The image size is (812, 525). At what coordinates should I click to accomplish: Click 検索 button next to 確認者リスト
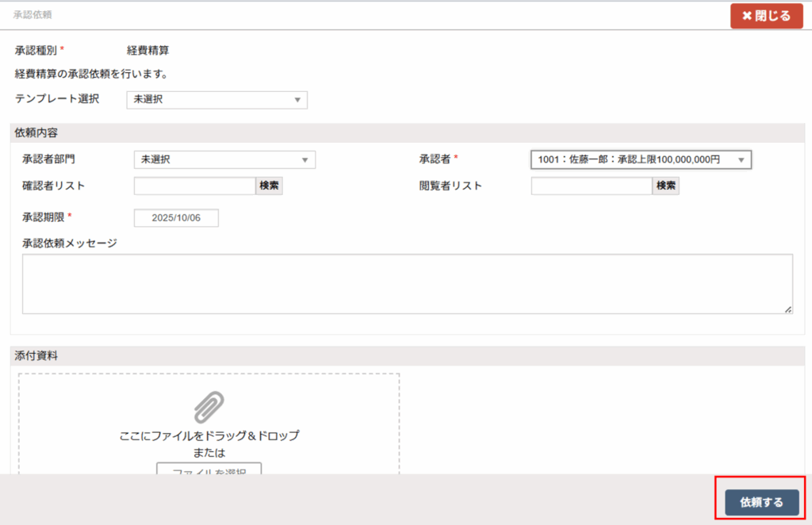(x=269, y=186)
